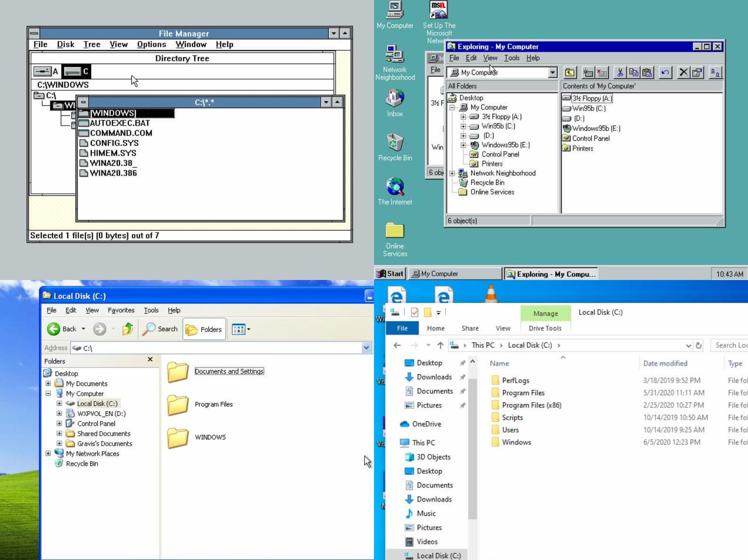Open File tab in Windows 10 Explorer
The width and height of the screenshot is (748, 560).
tap(402, 328)
